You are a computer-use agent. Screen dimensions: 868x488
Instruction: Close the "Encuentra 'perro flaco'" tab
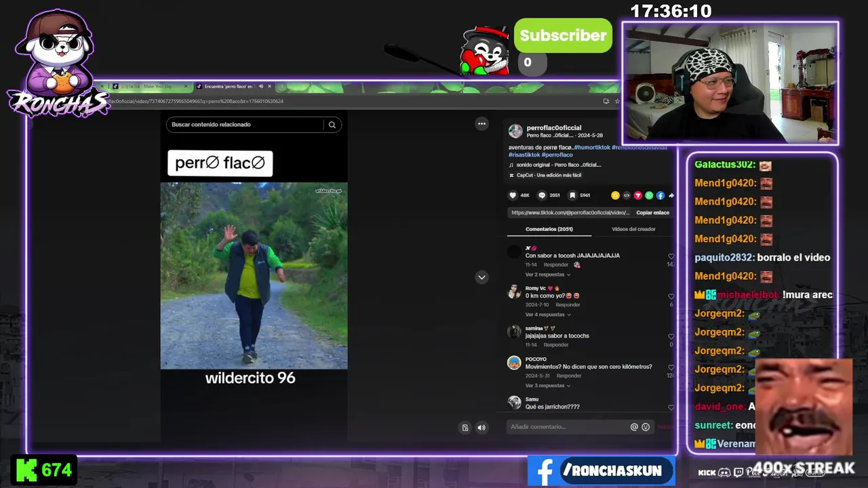[x=269, y=87]
